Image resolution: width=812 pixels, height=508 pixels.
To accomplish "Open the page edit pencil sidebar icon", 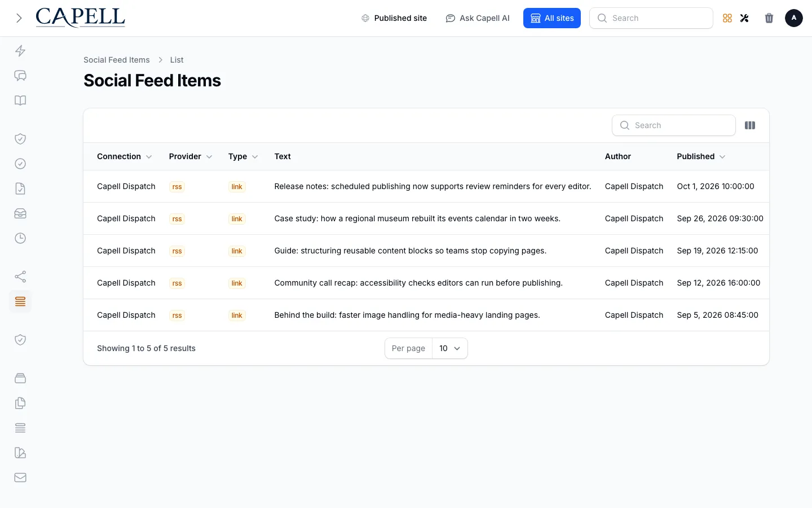I will pos(20,453).
